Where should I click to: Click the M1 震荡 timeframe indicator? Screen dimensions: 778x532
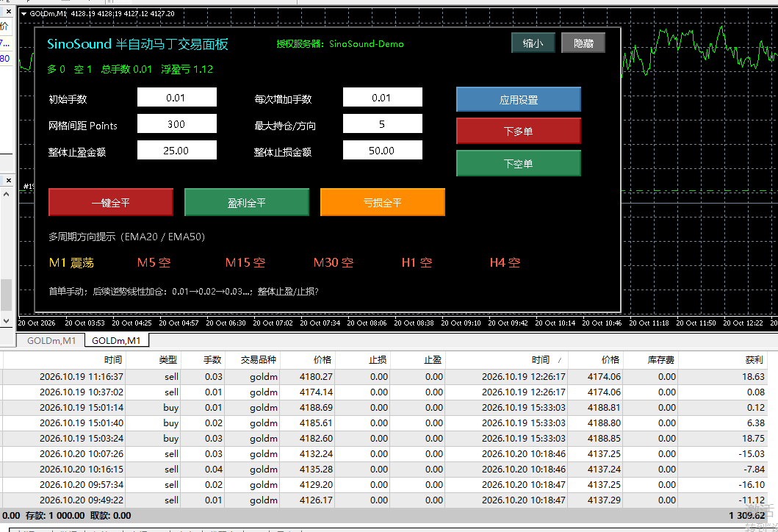pyautogui.click(x=71, y=262)
